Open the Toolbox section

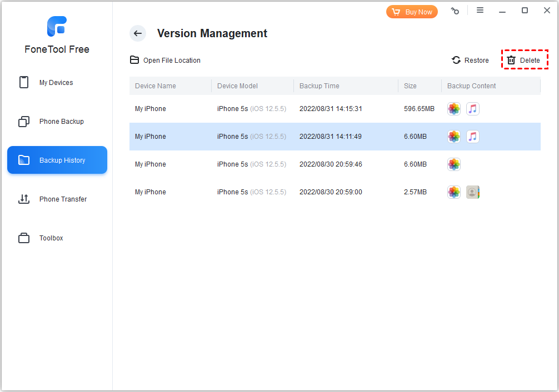(x=51, y=238)
